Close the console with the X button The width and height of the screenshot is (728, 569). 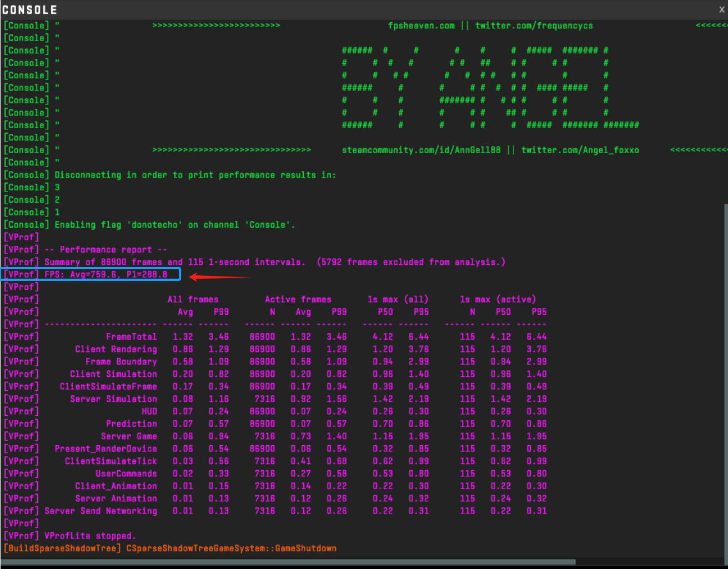[x=721, y=9]
